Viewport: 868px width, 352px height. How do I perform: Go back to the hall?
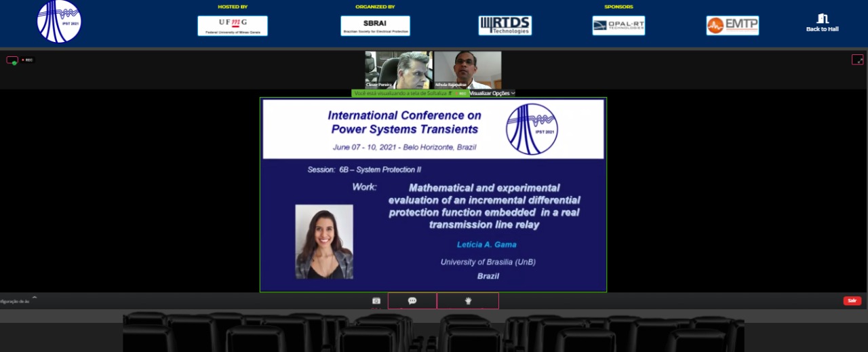[822, 23]
